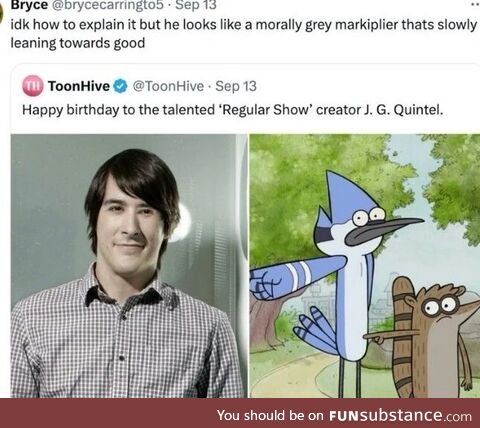Open Bryce's profile picture at top left
480x428 pixels.
point(2,13)
